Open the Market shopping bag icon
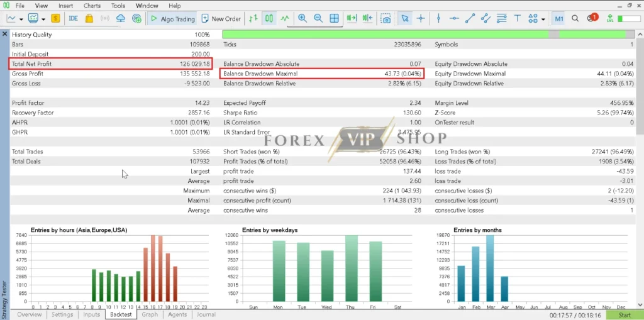This screenshot has height=320, width=644. [x=89, y=18]
